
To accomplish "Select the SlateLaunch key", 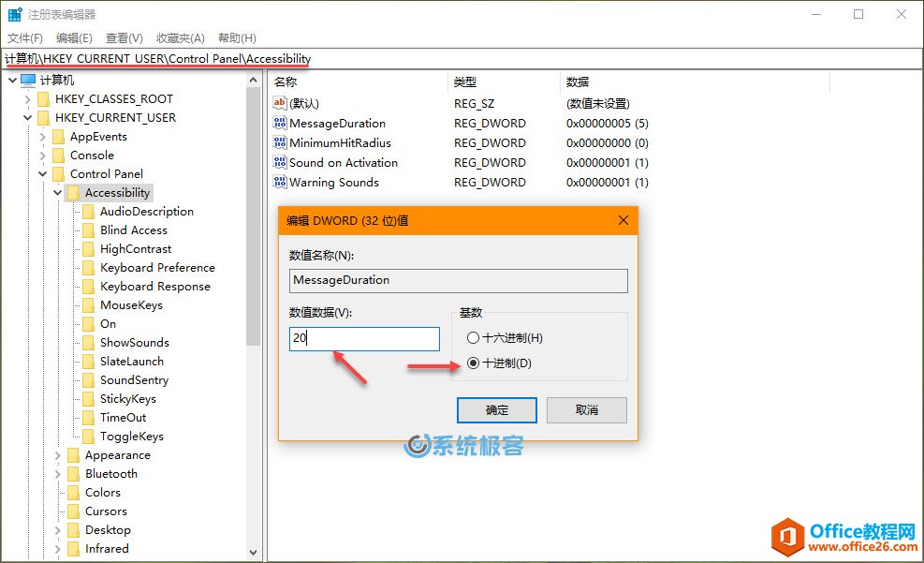I will click(132, 362).
